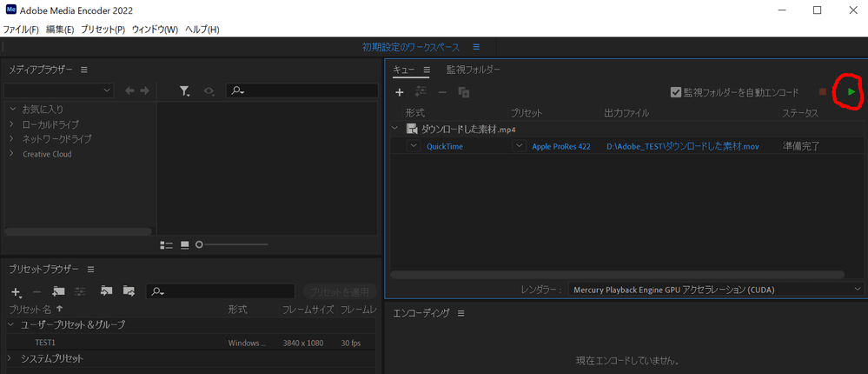Open the レンダラー Mercury Playback Engine dropdown

pos(716,290)
